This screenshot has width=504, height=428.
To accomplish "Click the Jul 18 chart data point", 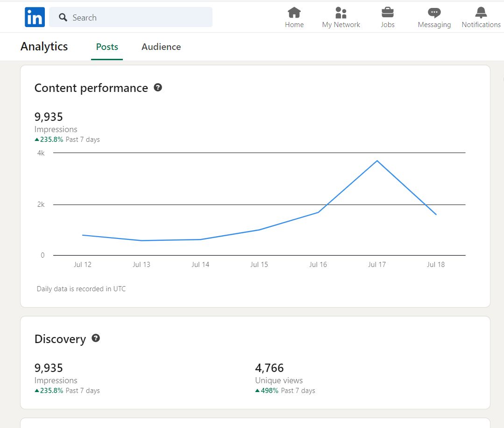I will tap(436, 215).
